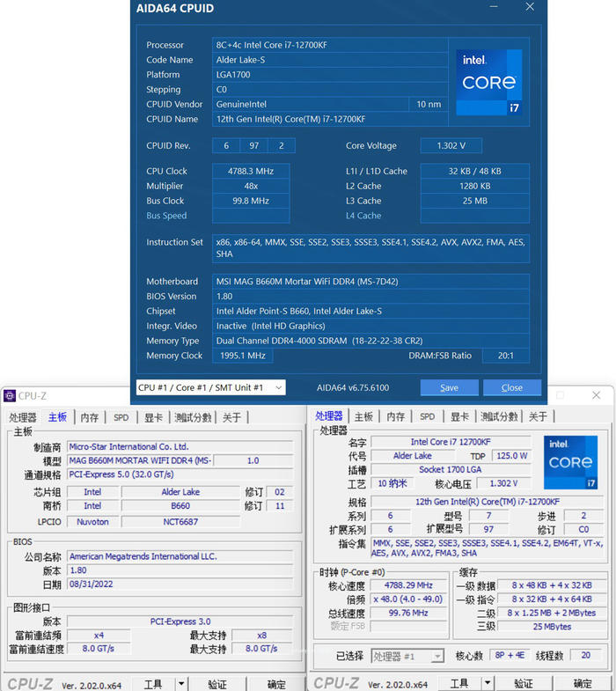Viewport: 616px width, 691px height.
Task: Click the Close button in AIDA64
Action: tap(512, 387)
